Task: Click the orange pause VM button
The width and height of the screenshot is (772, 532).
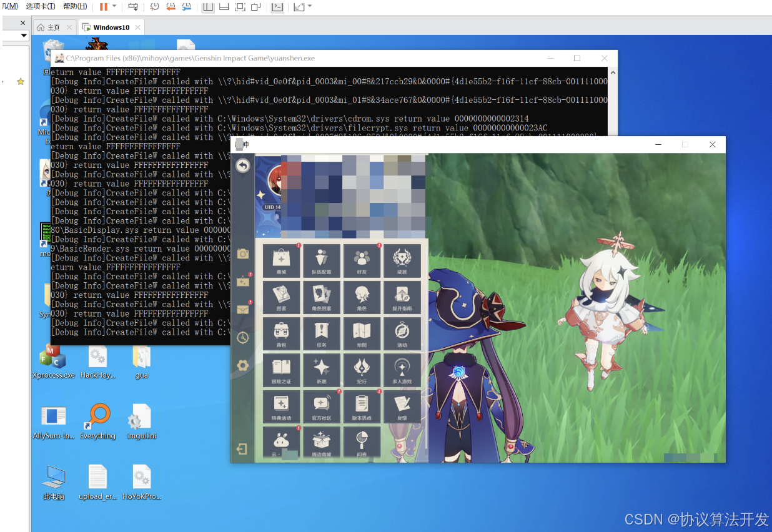Action: pyautogui.click(x=104, y=7)
